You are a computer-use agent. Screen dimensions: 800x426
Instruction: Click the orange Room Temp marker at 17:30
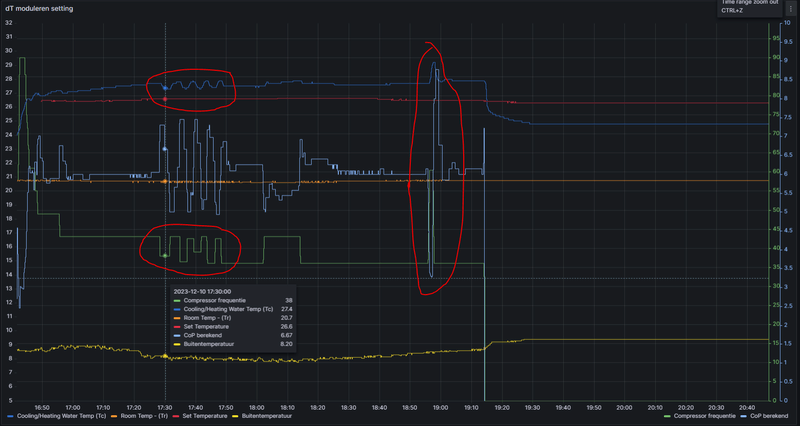165,181
